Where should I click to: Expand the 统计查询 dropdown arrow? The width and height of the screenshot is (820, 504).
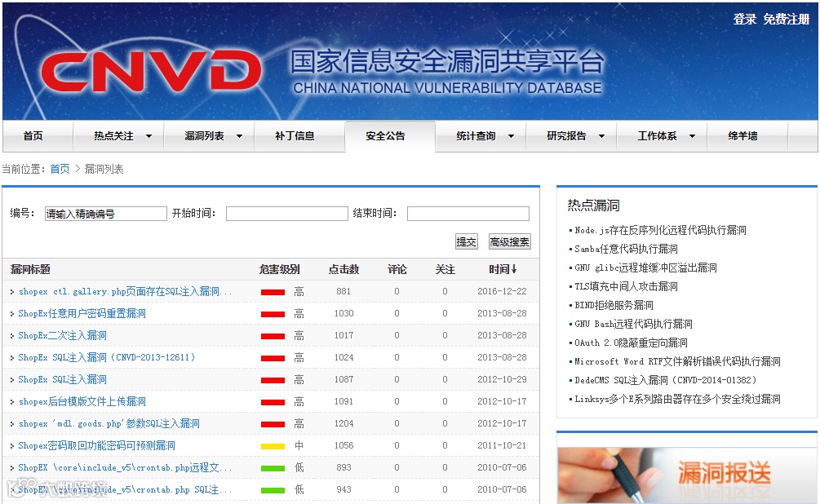coord(512,136)
